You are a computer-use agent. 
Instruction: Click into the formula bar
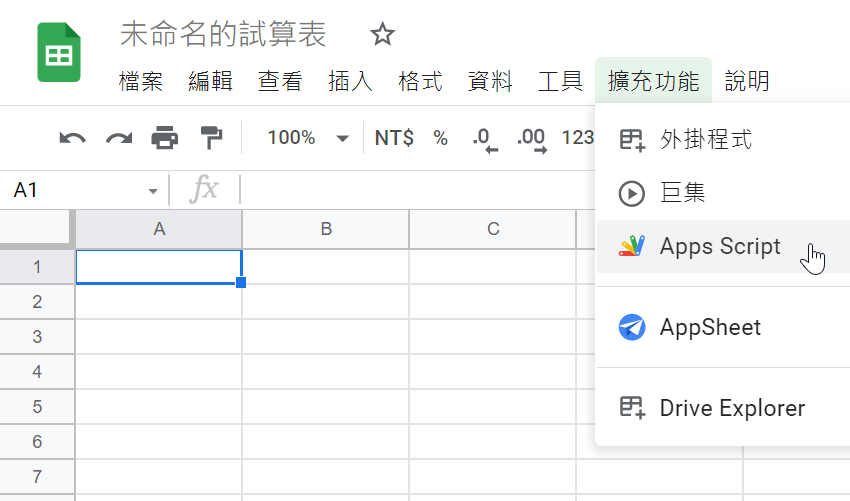click(x=417, y=190)
